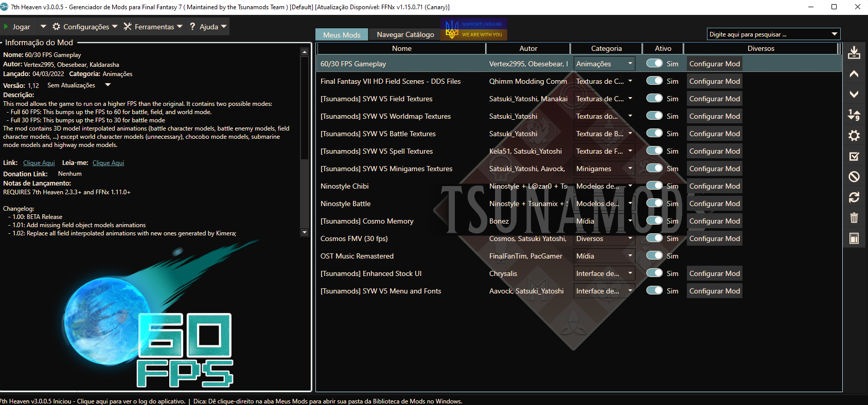
Task: Turn off SYW V5 Field Textures switch
Action: pyautogui.click(x=654, y=98)
